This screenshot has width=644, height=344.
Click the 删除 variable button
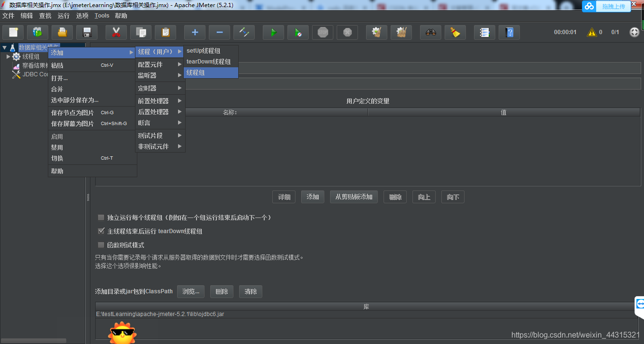tap(395, 197)
